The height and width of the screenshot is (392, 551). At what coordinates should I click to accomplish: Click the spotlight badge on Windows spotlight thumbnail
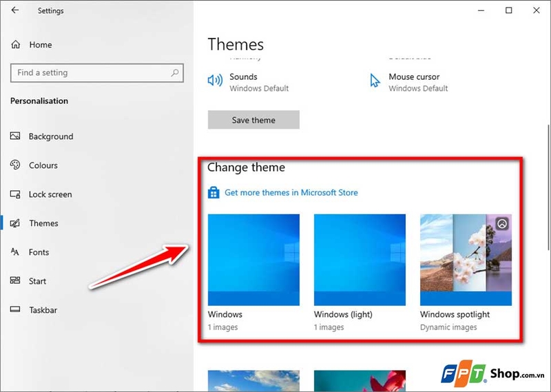tap(502, 224)
